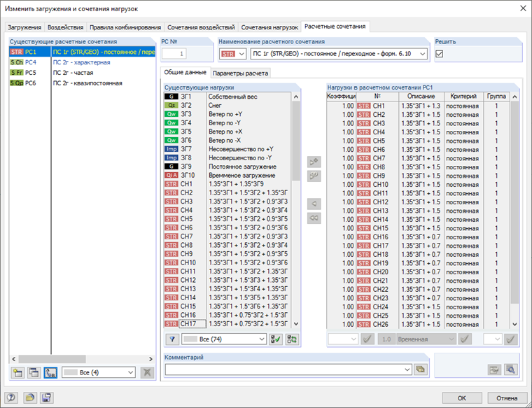Open the Сочетания воздействий tab

(201, 27)
